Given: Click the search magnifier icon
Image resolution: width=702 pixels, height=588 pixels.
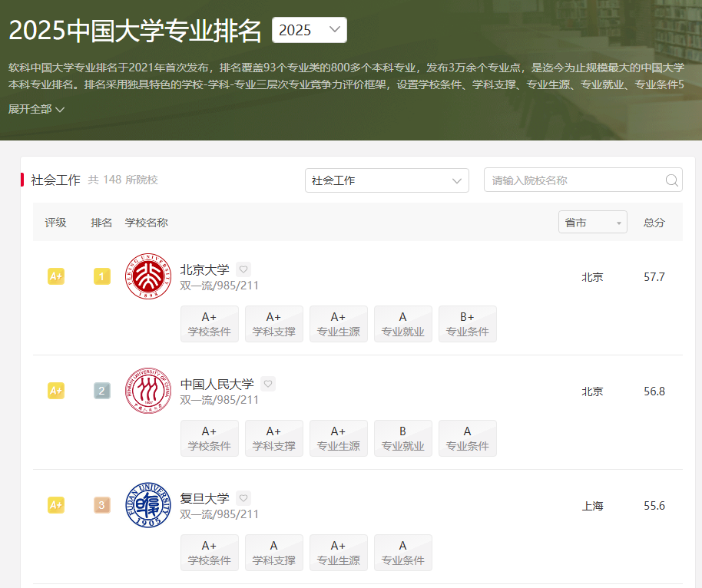Looking at the screenshot, I should tap(671, 180).
